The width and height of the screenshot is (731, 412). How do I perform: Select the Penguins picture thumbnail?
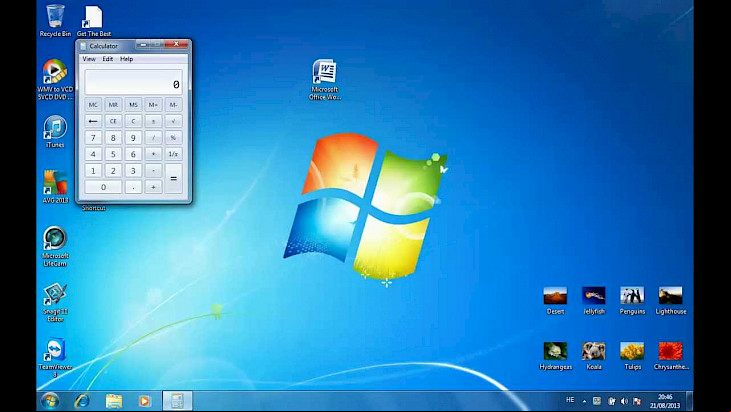click(632, 301)
